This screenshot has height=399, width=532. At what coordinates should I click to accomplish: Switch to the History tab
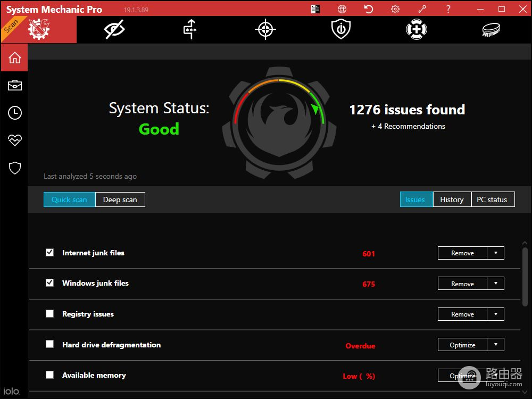[x=452, y=199]
